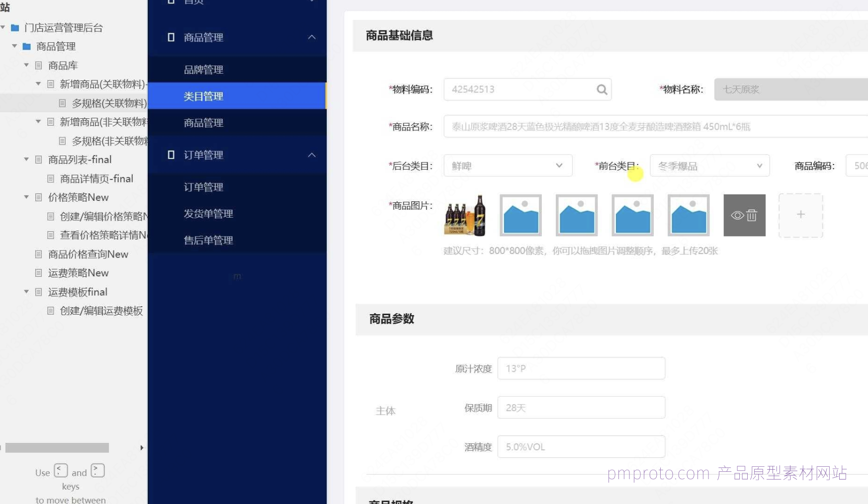Collapse 运费模板final tree arrow
The width and height of the screenshot is (868, 504).
click(26, 292)
